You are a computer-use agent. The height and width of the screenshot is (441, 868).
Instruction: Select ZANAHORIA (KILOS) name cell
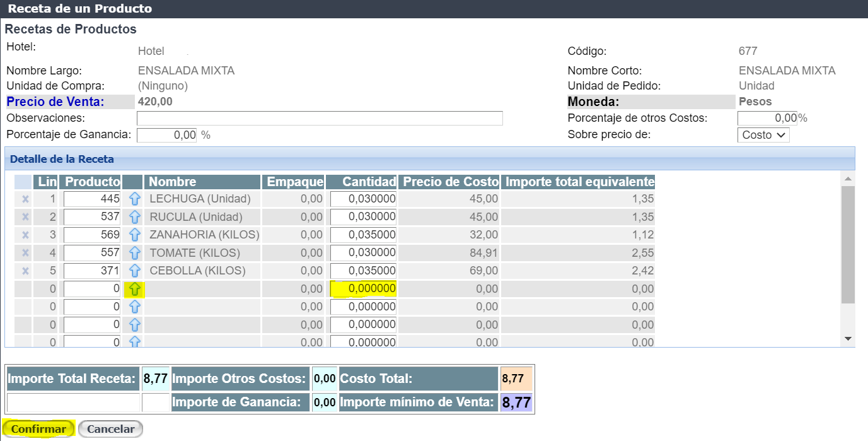coord(202,235)
